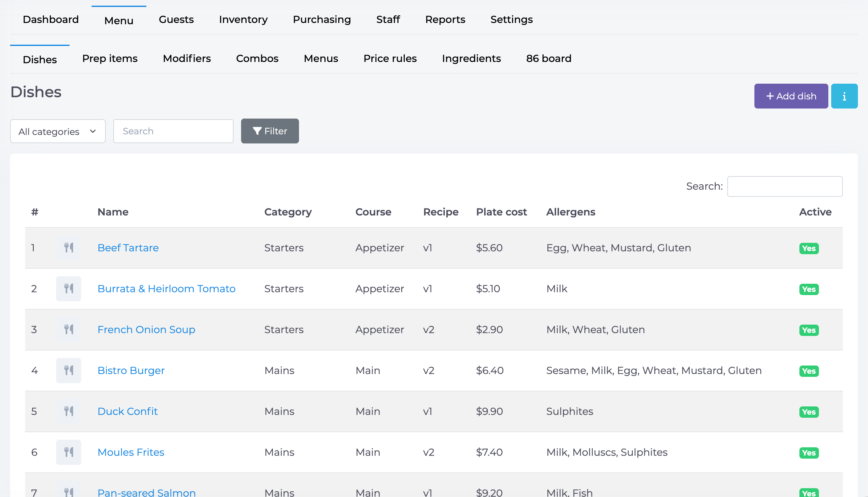Click the Add dish button
The width and height of the screenshot is (868, 497).
(791, 96)
